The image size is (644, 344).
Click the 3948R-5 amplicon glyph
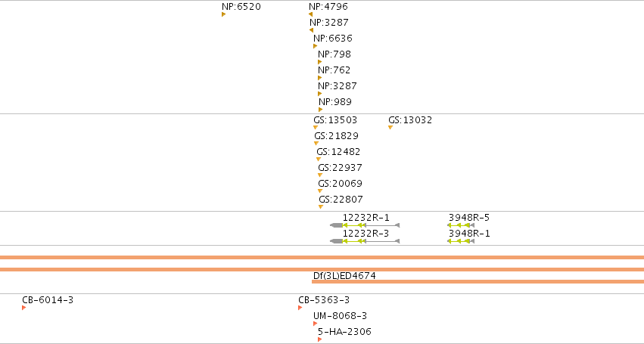tap(461, 225)
